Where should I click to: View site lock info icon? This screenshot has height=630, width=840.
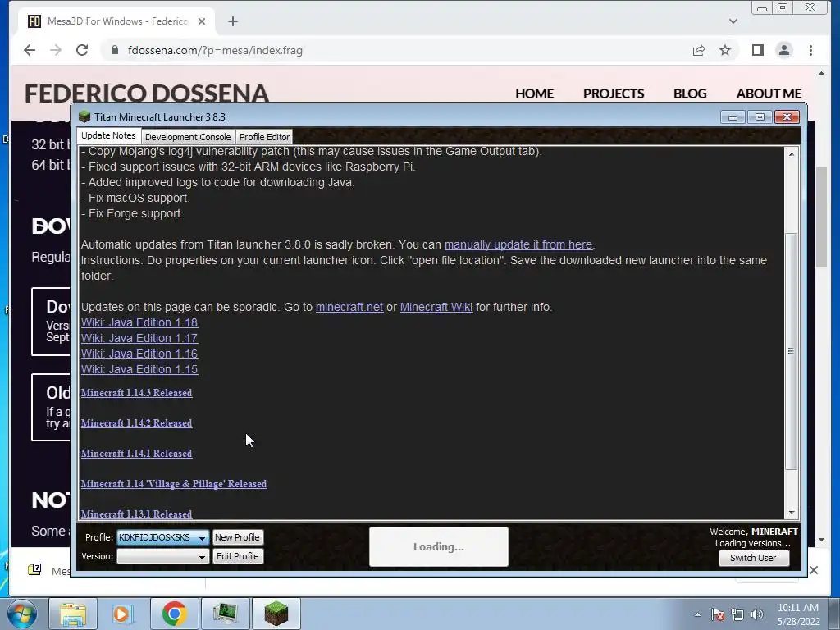pyautogui.click(x=114, y=50)
